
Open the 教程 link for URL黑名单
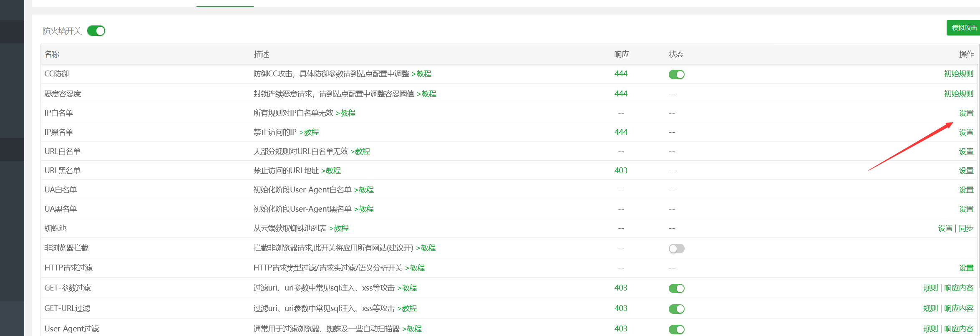pyautogui.click(x=331, y=171)
